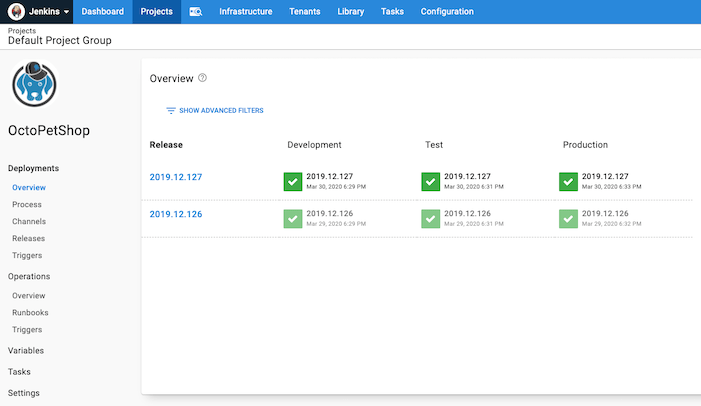The width and height of the screenshot is (701, 406).
Task: Click the Deployments section heading
Action: coord(34,168)
